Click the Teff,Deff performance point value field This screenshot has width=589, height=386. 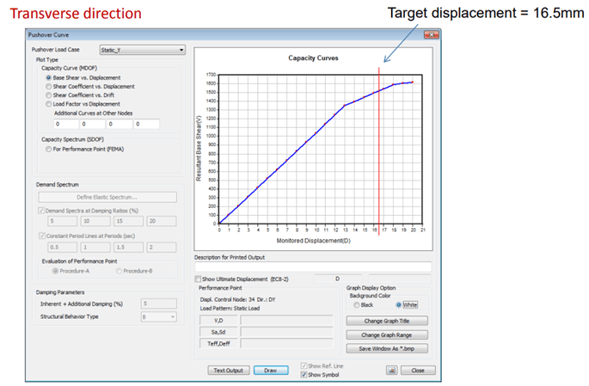287,344
